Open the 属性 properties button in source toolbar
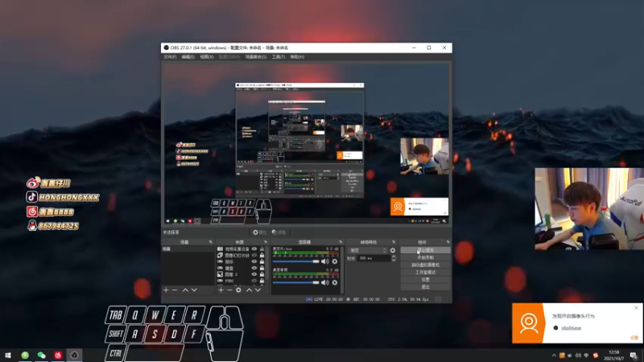The width and height of the screenshot is (644, 362). pyautogui.click(x=260, y=232)
